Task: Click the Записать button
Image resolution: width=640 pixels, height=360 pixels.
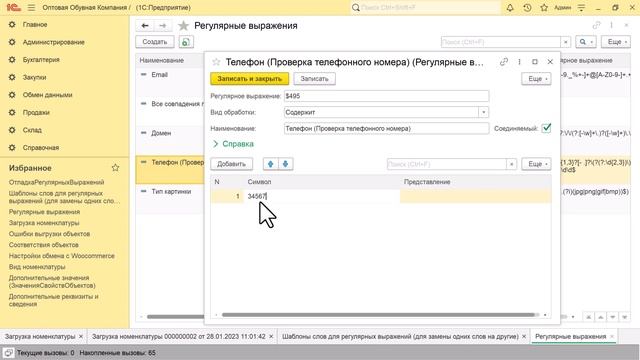Action: tap(314, 79)
